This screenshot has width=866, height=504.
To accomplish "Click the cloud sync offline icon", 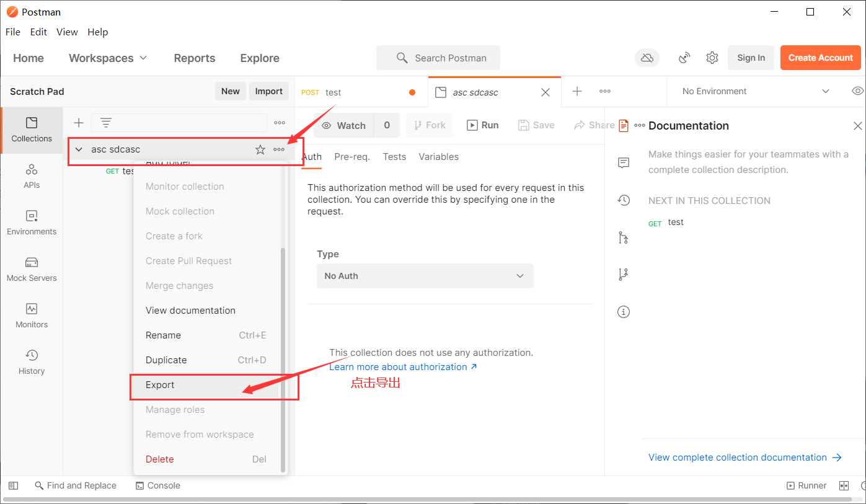I will [647, 58].
